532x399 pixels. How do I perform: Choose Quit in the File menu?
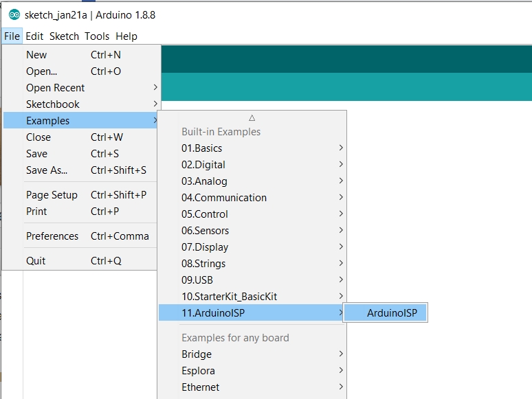pyautogui.click(x=81, y=261)
